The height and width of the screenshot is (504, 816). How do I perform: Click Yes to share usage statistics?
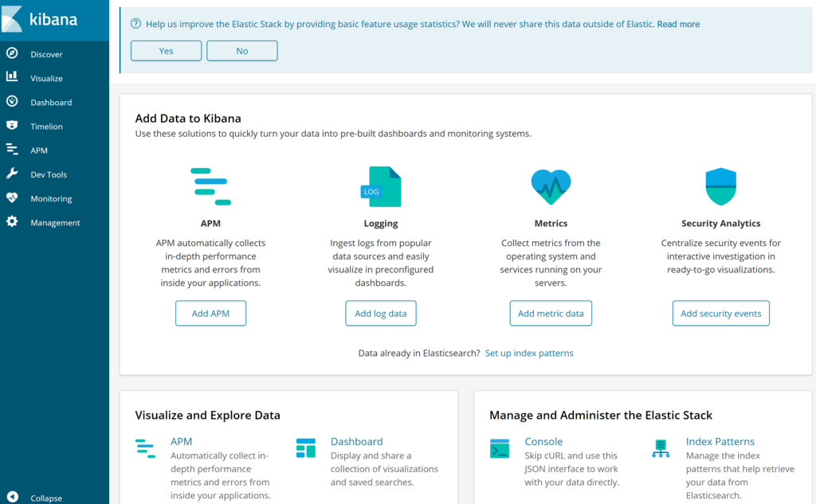click(x=166, y=50)
